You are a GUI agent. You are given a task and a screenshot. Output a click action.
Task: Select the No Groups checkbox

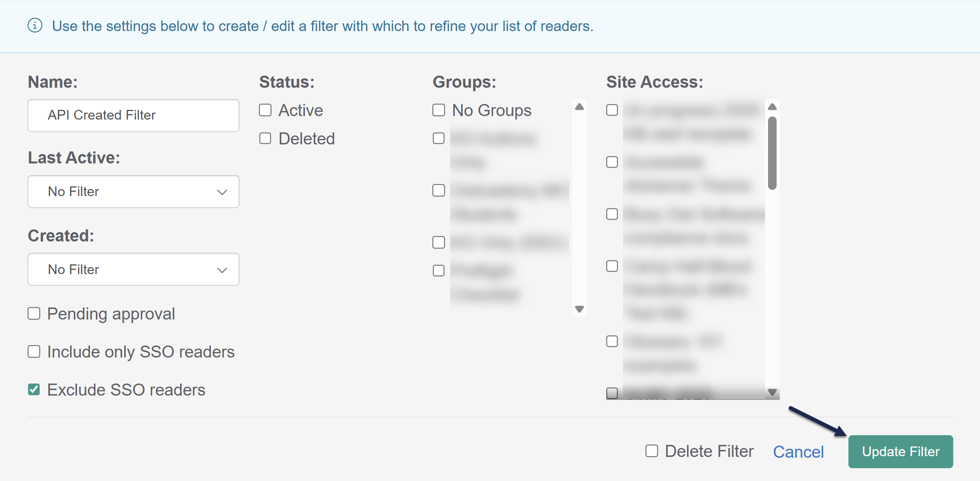[439, 110]
